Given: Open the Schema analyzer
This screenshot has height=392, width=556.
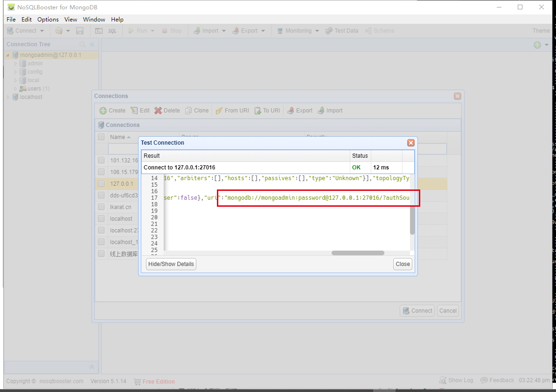Looking at the screenshot, I should click(380, 31).
